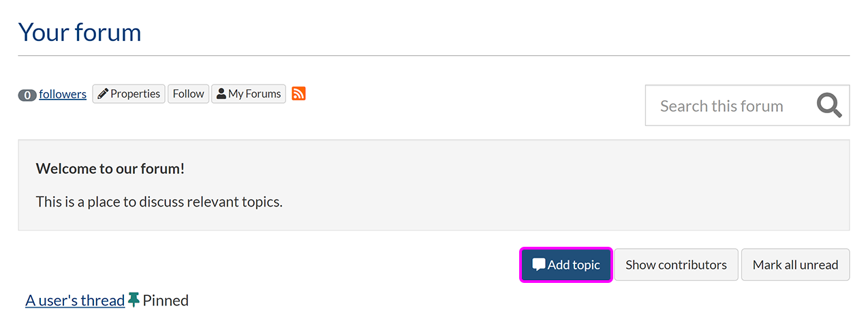Click the Your forum page heading
The image size is (868, 317).
click(x=80, y=32)
